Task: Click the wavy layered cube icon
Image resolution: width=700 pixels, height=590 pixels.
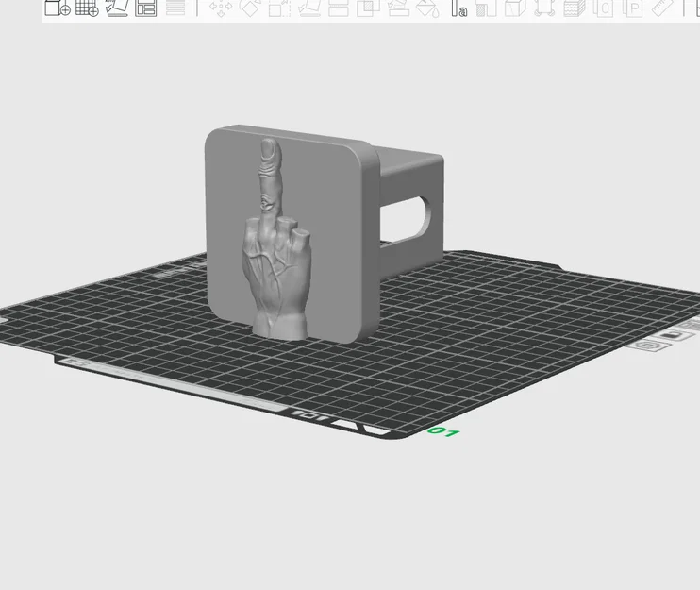Action: [575, 8]
